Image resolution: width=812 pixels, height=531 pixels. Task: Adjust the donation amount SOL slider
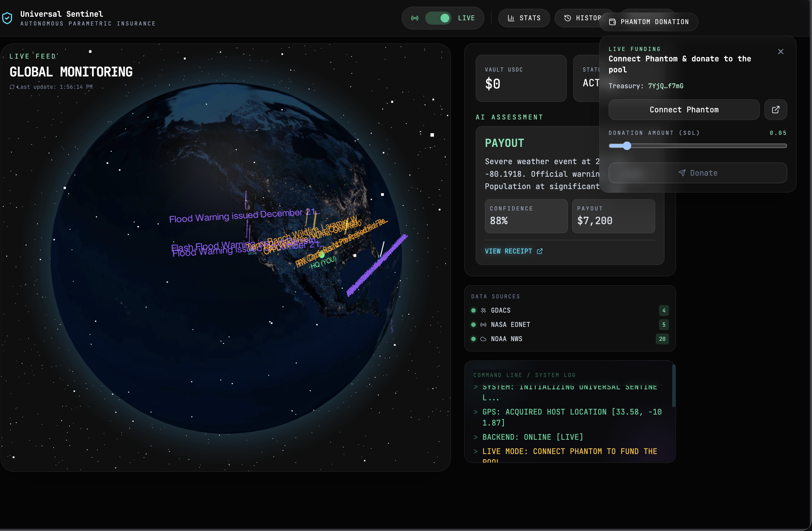[627, 146]
